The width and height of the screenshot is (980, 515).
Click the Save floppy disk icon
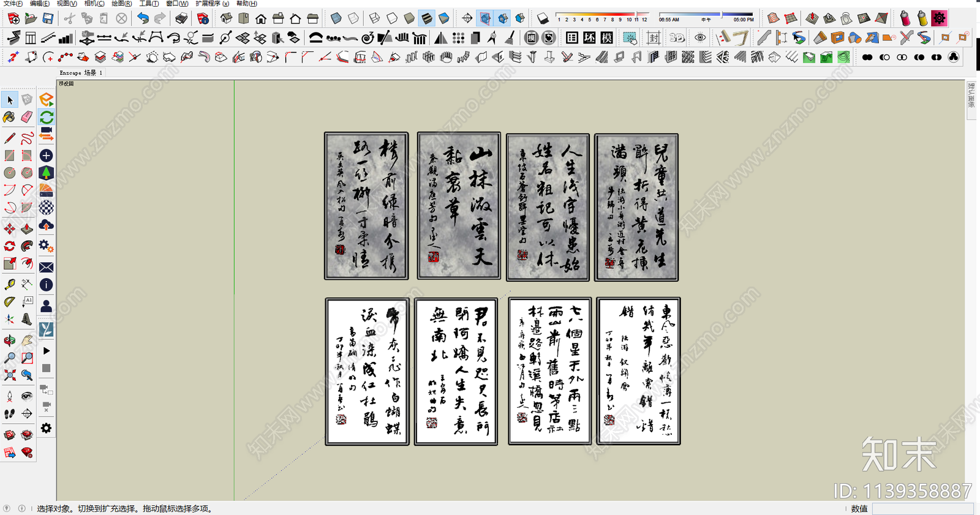(x=48, y=18)
